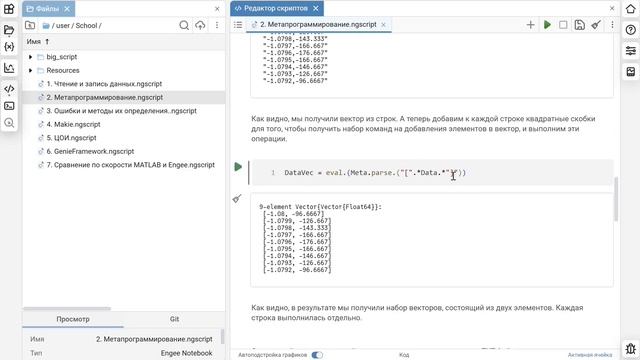The height and width of the screenshot is (360, 640).
Task: Toggle the auto-adjust graphs switch
Action: click(317, 355)
